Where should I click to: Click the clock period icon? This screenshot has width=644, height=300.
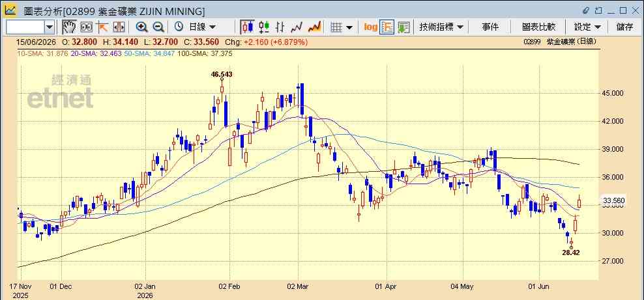tap(179, 27)
